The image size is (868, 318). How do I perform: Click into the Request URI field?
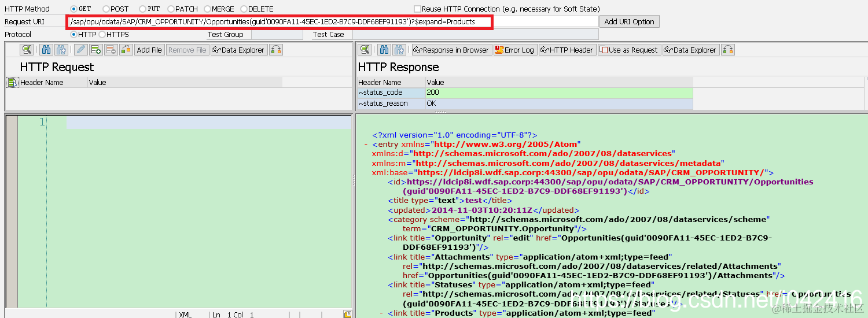333,22
